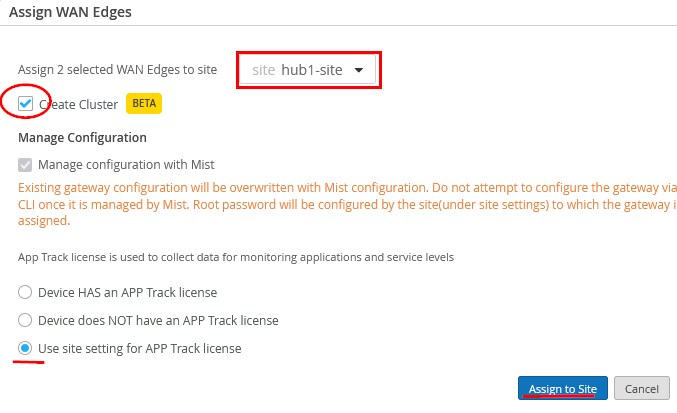Click the App Track license description text
The image size is (677, 413).
coord(236,257)
